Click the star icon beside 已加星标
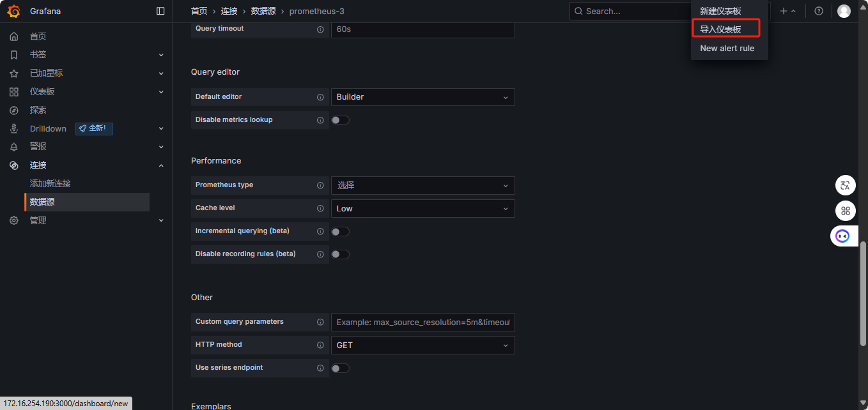868x410 pixels. tap(14, 73)
